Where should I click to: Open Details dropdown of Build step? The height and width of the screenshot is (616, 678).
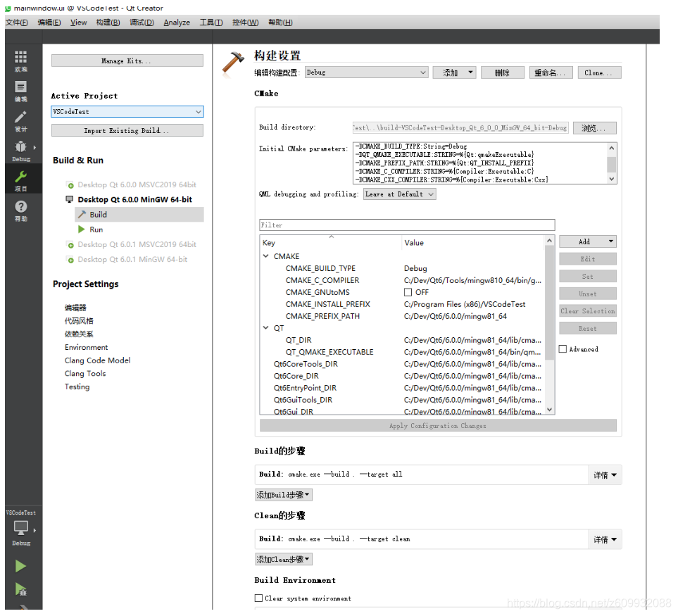pos(605,475)
